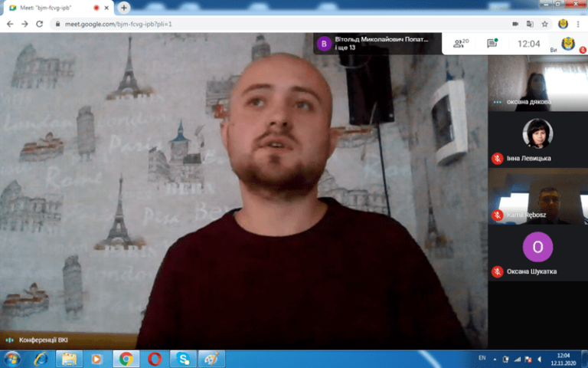Open the meeting chat panel
The height and width of the screenshot is (368, 588).
click(x=491, y=44)
